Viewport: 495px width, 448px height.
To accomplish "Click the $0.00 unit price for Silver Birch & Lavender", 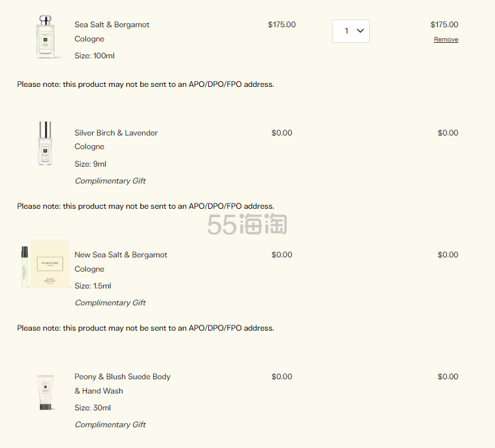I will coord(282,133).
